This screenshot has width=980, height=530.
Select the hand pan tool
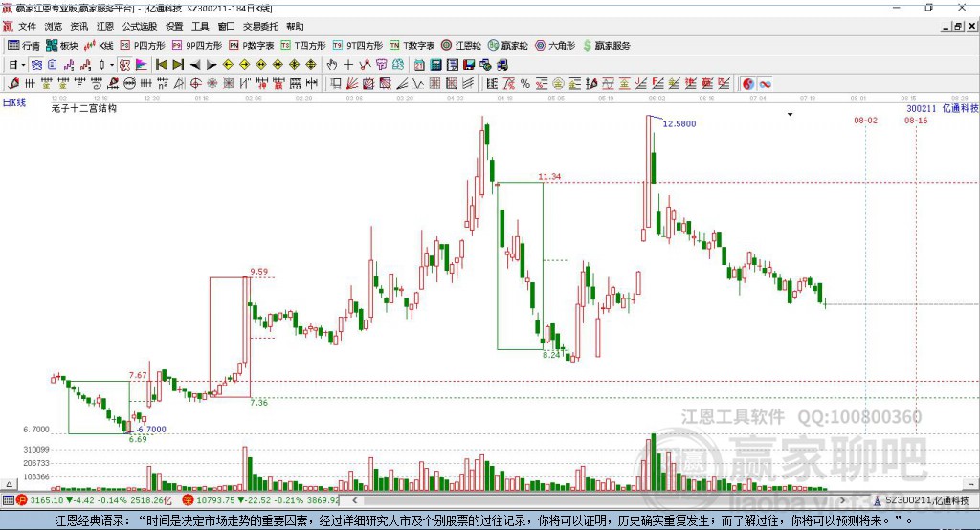[332, 65]
